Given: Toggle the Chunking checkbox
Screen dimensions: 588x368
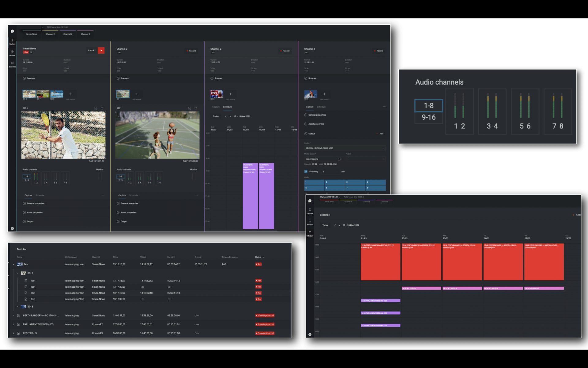Looking at the screenshot, I should 306,172.
